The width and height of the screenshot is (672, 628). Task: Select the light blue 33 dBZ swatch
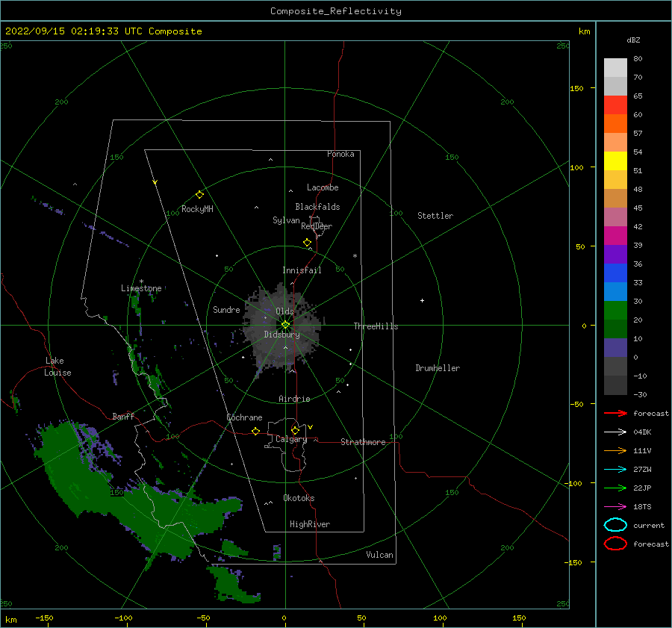point(615,292)
